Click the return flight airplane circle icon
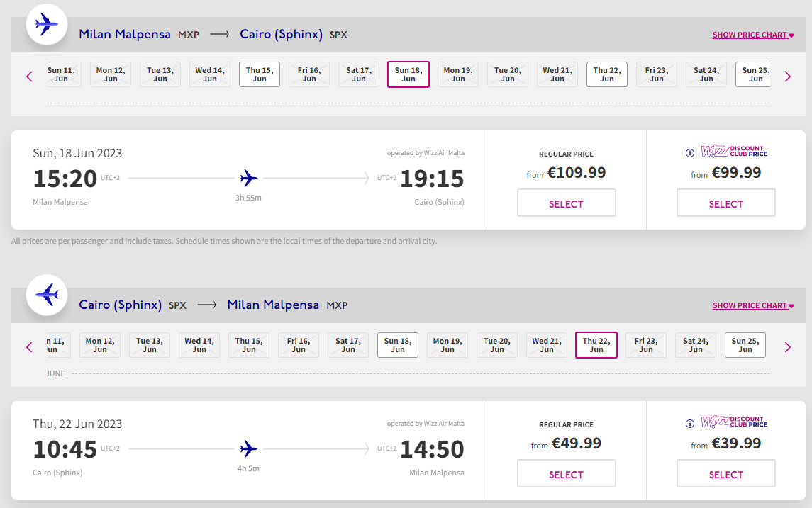The width and height of the screenshot is (812, 508). [47, 295]
